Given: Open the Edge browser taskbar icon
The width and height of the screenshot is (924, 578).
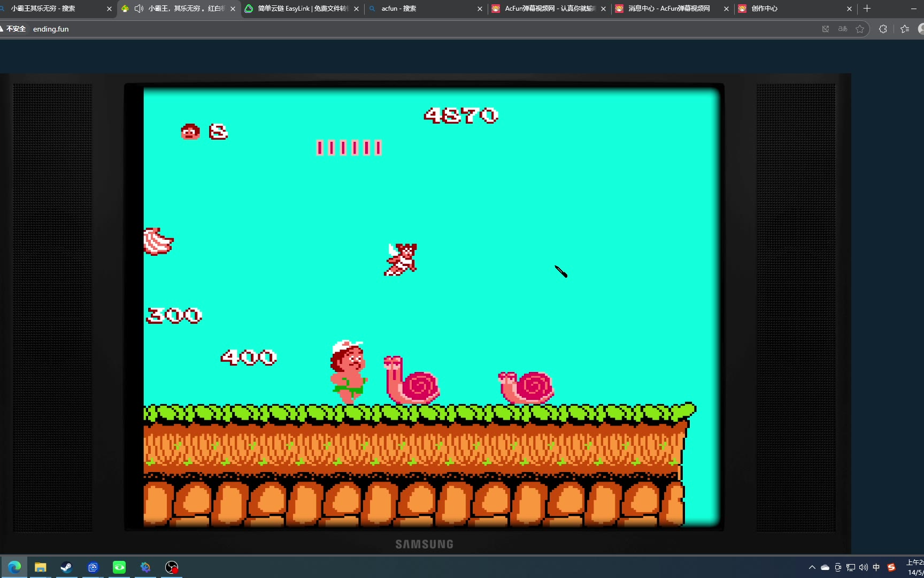Looking at the screenshot, I should (14, 567).
